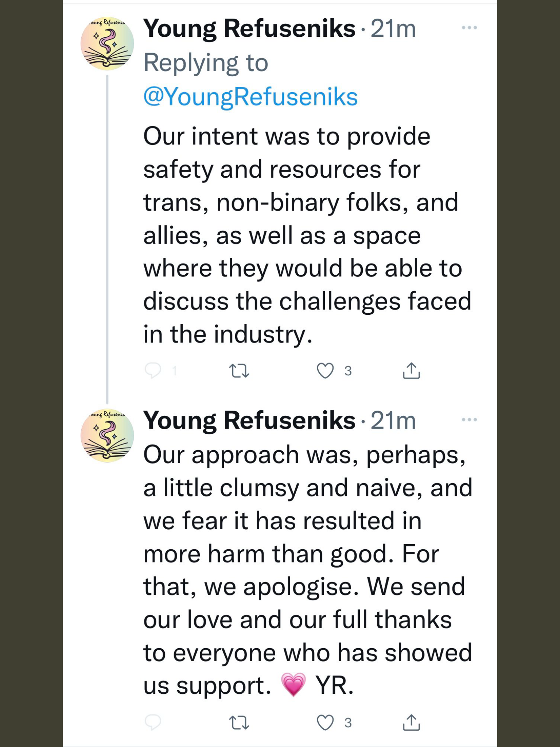Retweet the first Young Refuseniks tweet
560x747 pixels.
tap(239, 371)
